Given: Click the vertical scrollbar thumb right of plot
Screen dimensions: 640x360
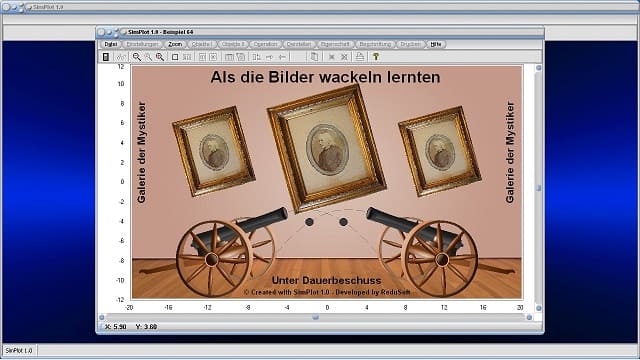Looking at the screenshot, I should pyautogui.click(x=538, y=188).
